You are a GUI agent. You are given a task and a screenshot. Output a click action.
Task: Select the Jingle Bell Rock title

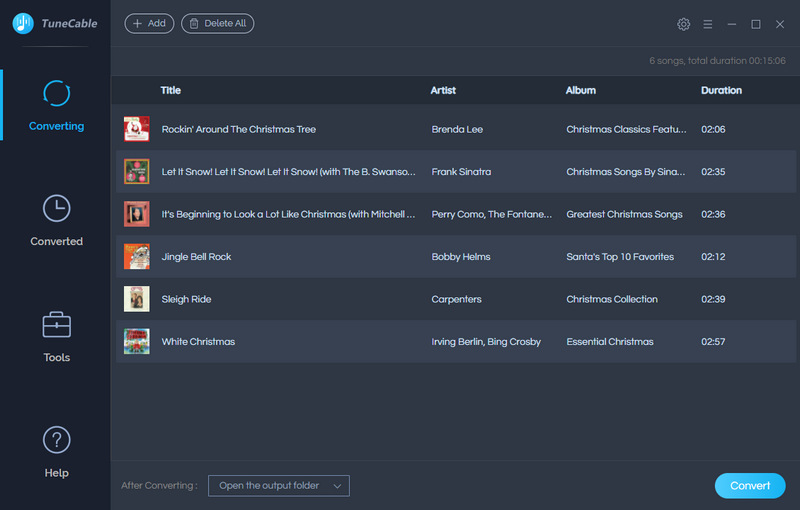tap(196, 257)
